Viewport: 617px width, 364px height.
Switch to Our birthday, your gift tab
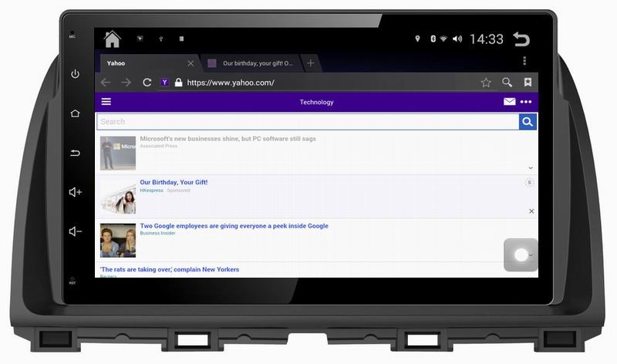pos(252,63)
